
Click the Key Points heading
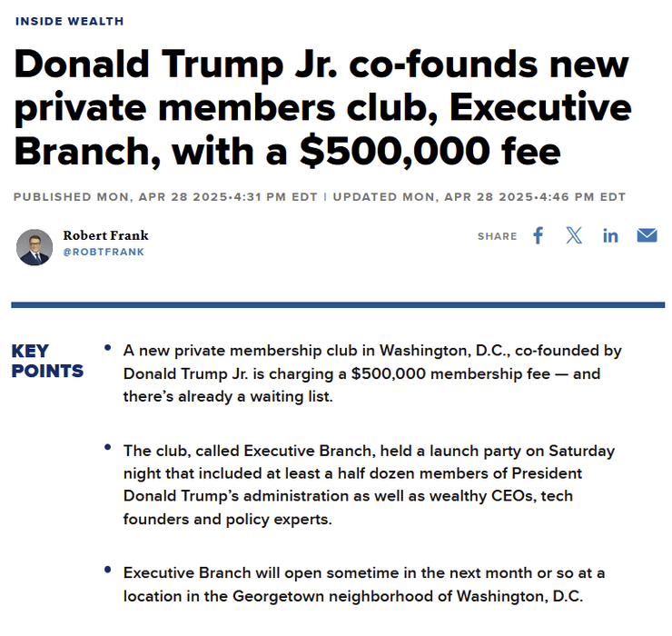point(47,361)
